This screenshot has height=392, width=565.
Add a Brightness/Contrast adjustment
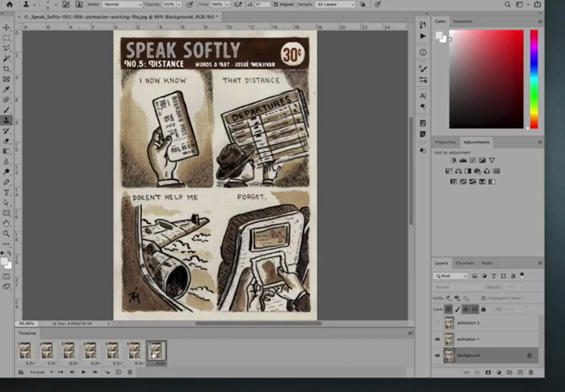(454, 160)
